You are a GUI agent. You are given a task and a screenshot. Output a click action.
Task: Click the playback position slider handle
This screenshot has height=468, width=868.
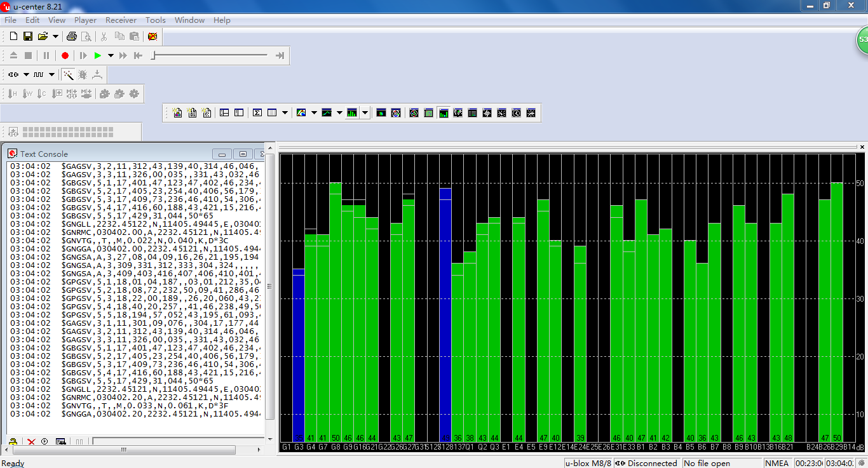point(153,56)
